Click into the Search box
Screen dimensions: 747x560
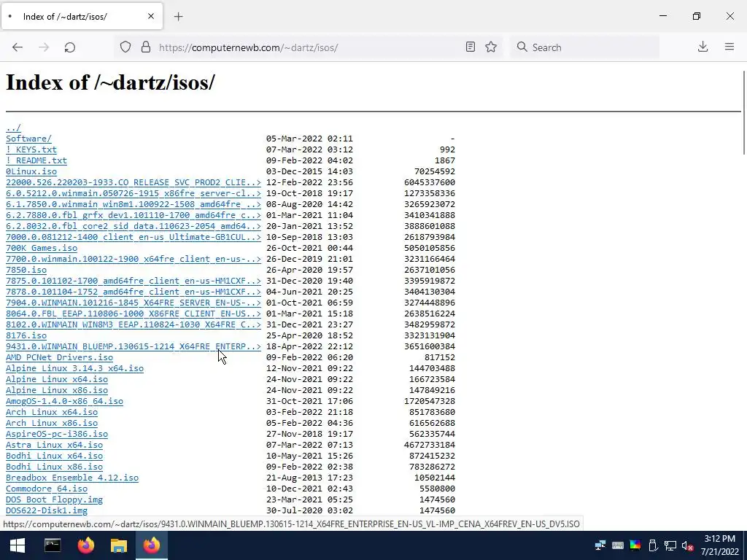[584, 47]
